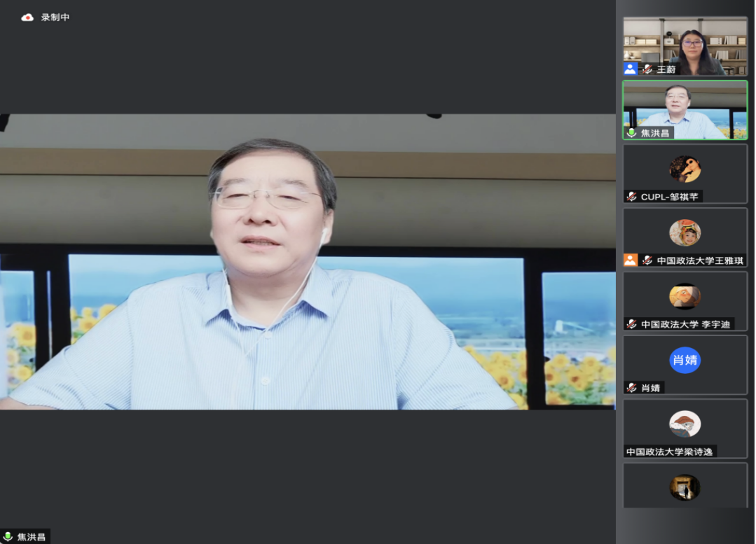
Task: Click the main speaker video of 焦洪昌
Action: click(x=307, y=261)
